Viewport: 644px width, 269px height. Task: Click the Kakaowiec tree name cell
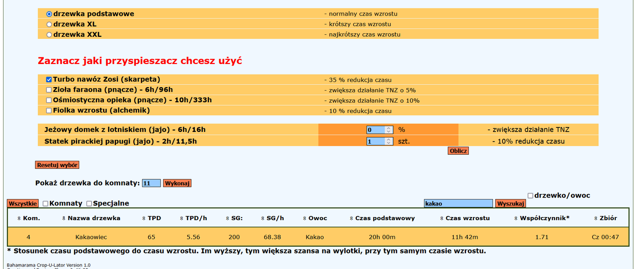click(91, 237)
